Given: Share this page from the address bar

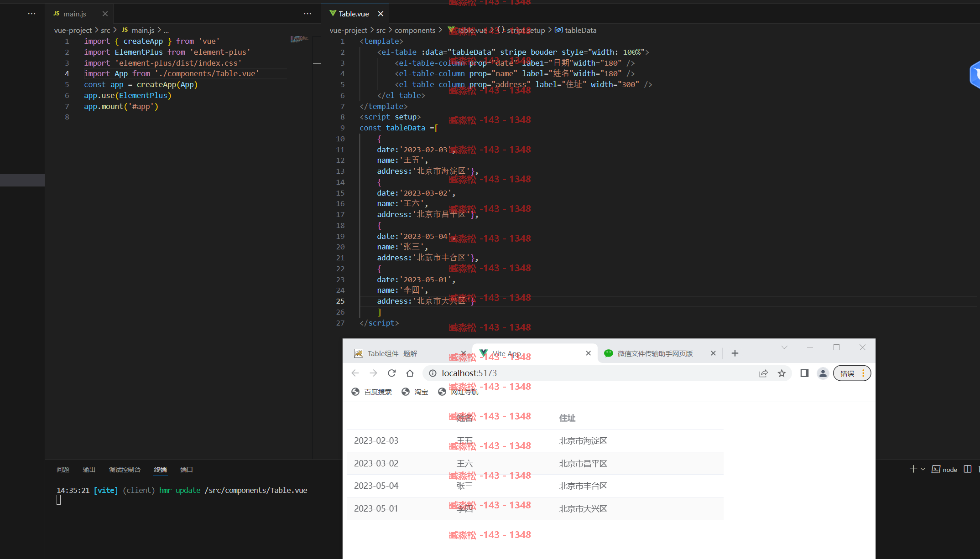Looking at the screenshot, I should [x=763, y=373].
